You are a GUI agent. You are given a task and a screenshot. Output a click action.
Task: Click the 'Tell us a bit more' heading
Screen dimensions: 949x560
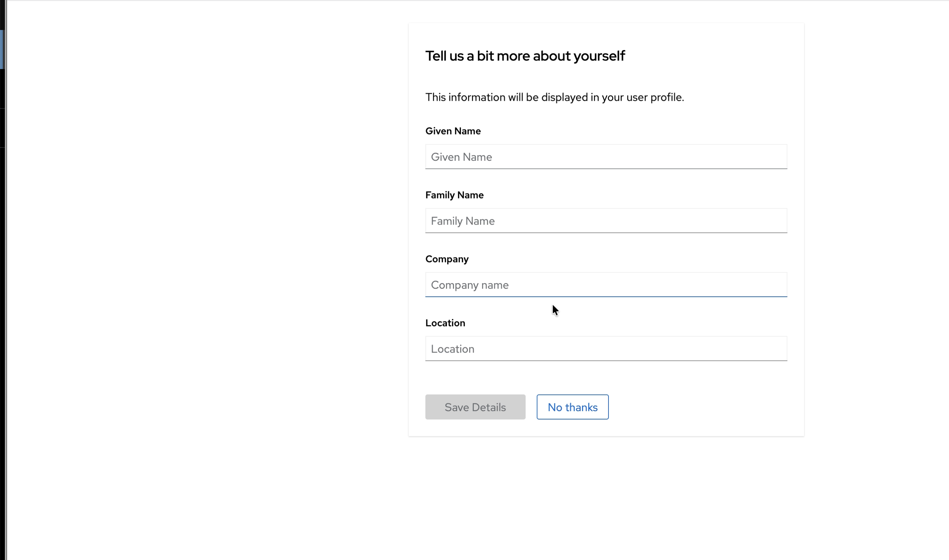tap(525, 56)
